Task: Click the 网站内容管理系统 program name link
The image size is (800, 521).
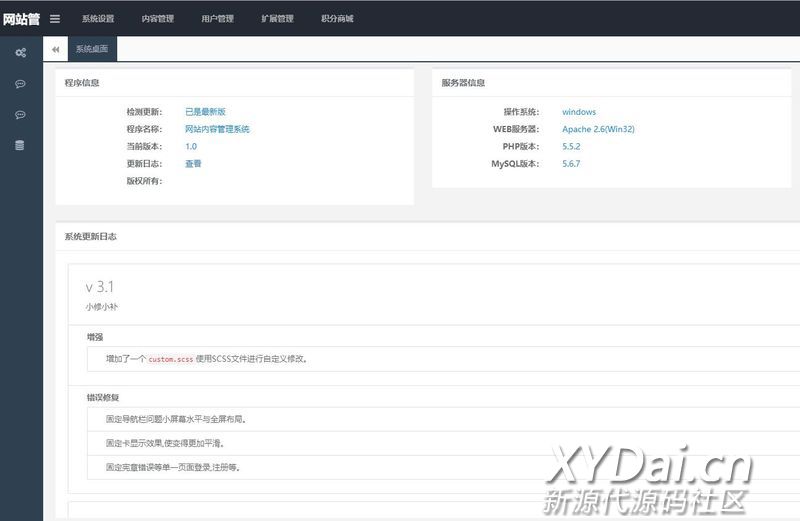Action: coord(217,129)
